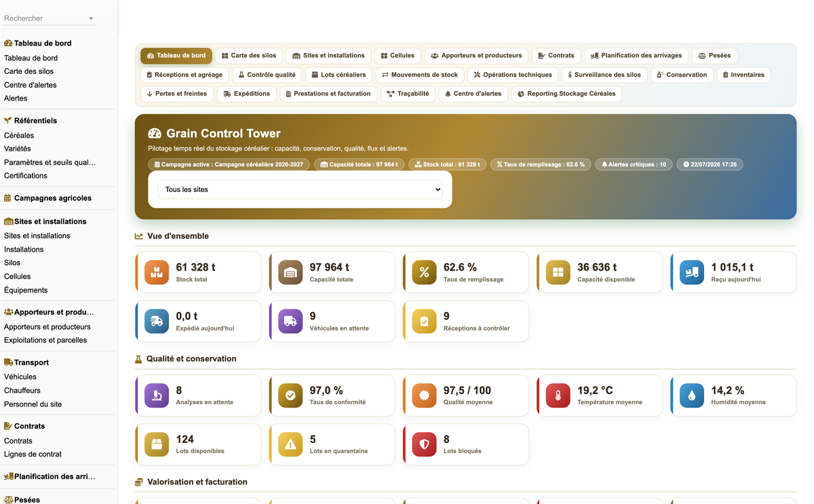
Task: Open the Conservation tab
Action: coord(682,75)
